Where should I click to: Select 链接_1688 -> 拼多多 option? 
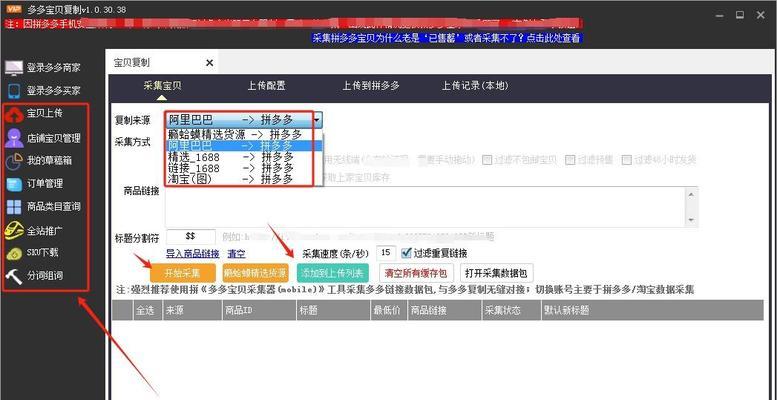coord(244,168)
